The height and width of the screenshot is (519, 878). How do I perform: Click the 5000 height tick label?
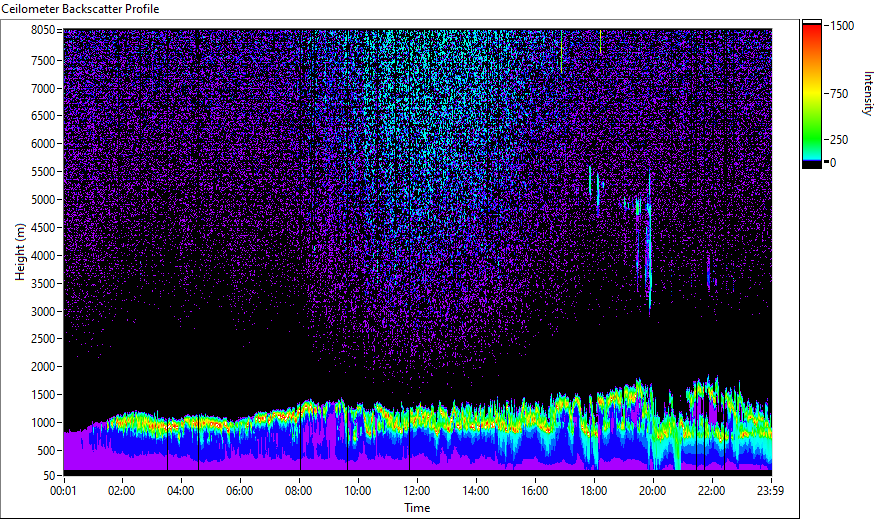pyautogui.click(x=43, y=200)
